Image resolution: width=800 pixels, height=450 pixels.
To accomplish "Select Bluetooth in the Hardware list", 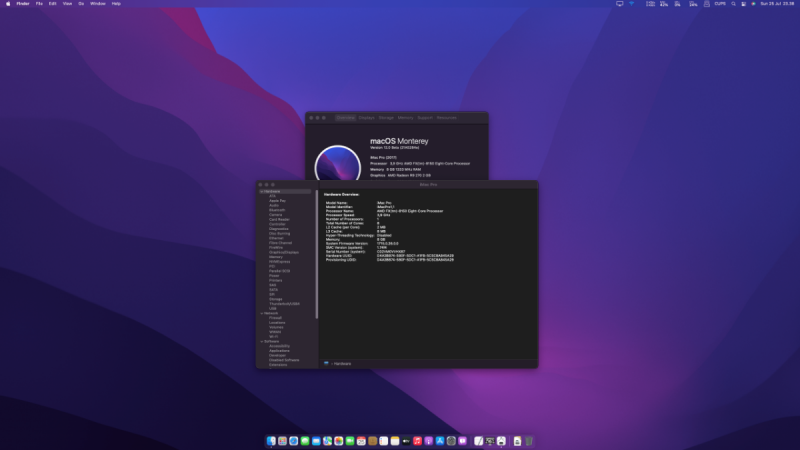I will 276,210.
